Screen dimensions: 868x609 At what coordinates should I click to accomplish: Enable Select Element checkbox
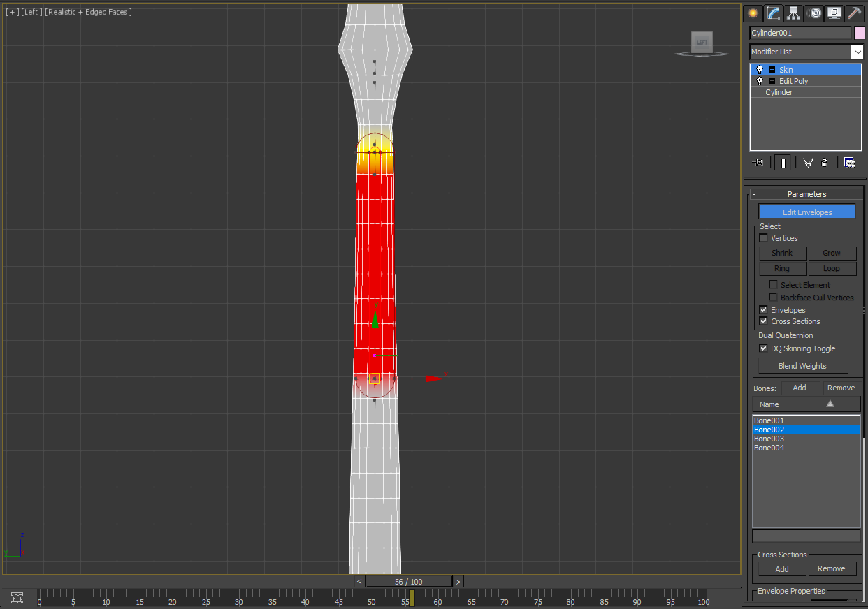(x=773, y=285)
